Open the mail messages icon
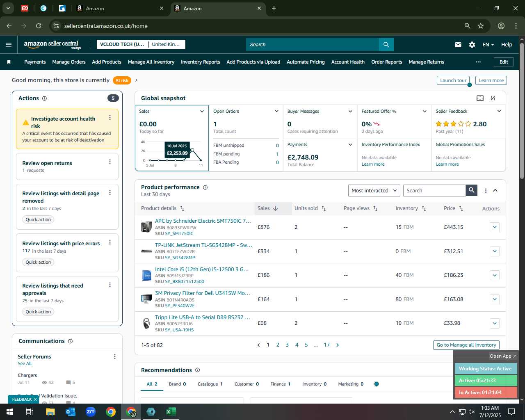 point(458,45)
